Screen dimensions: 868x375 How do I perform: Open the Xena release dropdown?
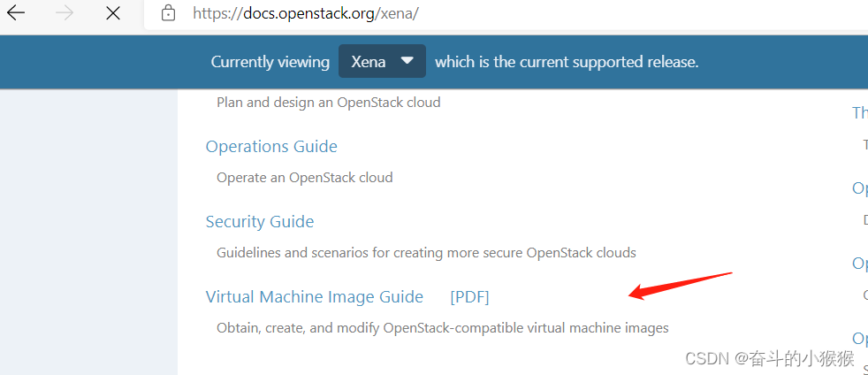point(382,61)
